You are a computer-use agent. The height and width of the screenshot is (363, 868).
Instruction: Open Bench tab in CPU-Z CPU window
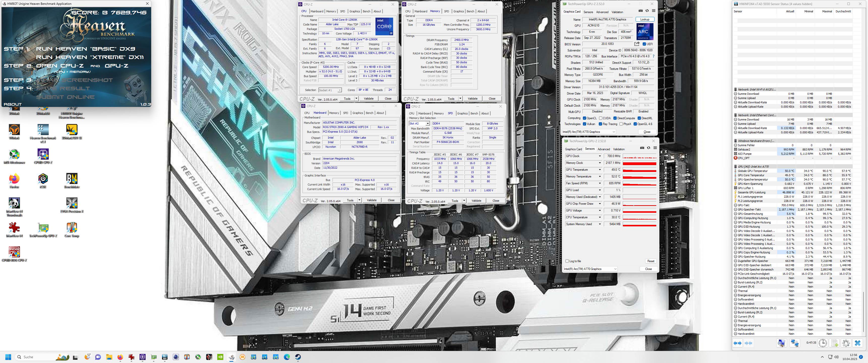pos(367,11)
